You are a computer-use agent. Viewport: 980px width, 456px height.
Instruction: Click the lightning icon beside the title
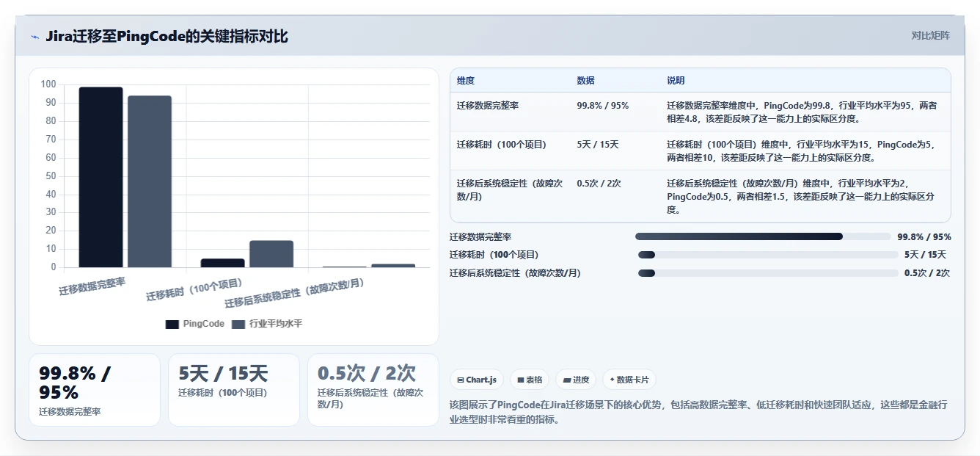[34, 36]
